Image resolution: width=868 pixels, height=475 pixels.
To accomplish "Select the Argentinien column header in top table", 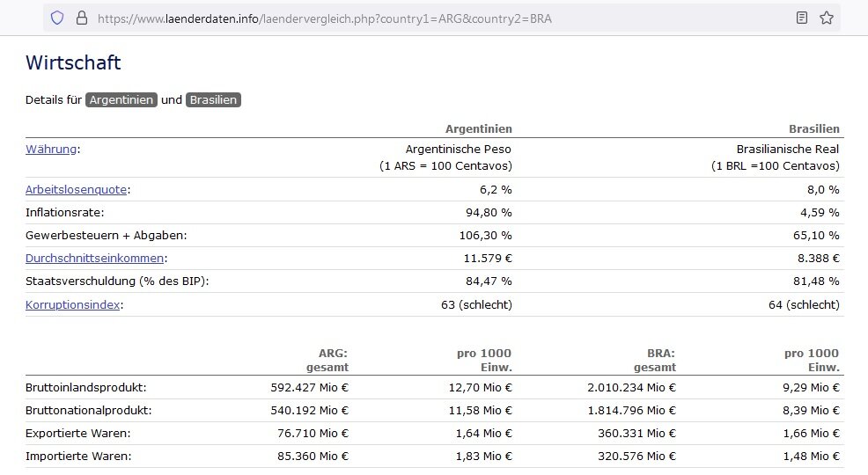I will (478, 128).
